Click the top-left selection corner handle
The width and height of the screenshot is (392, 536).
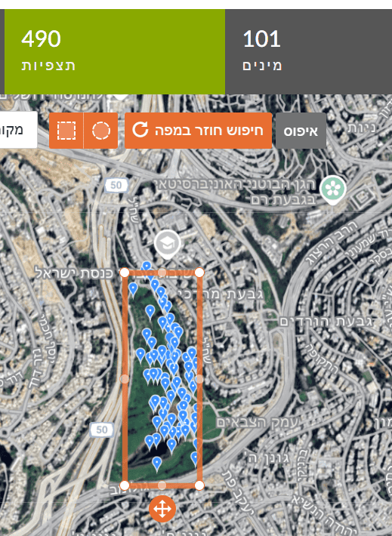click(125, 273)
